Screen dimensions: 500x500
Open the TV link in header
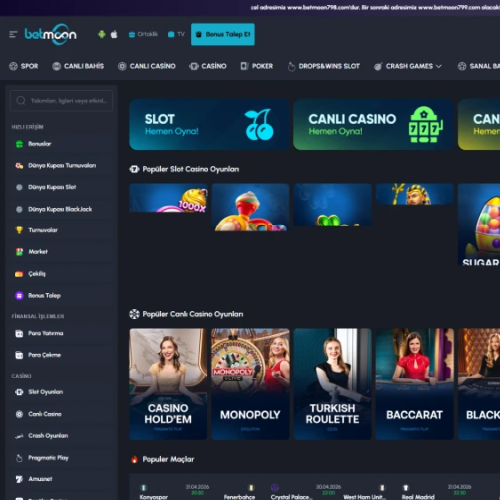pyautogui.click(x=176, y=34)
